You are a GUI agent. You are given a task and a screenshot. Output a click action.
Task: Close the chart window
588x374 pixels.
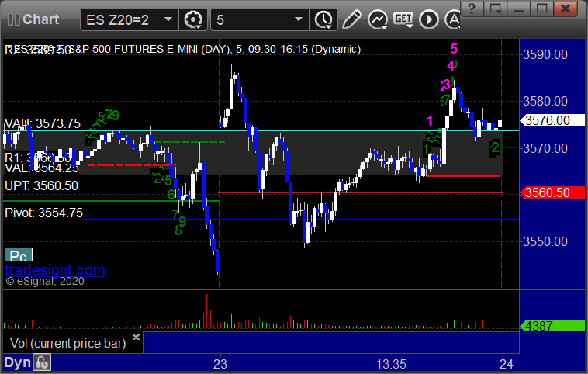pos(566,9)
